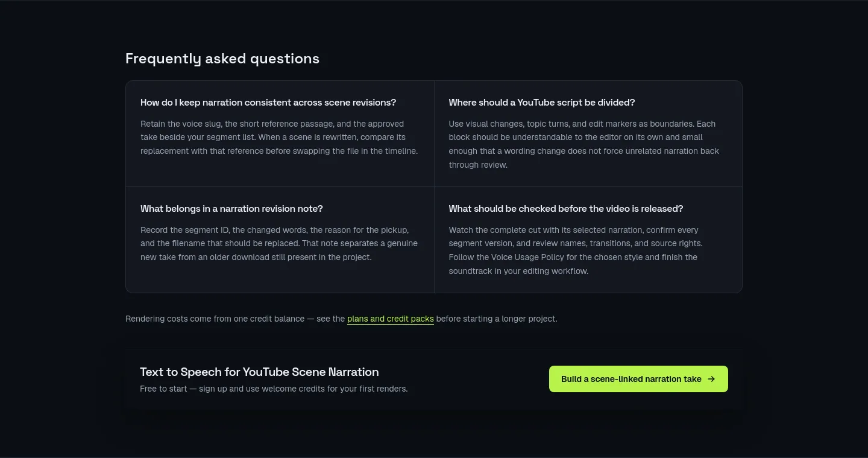
Task: Click the arrow icon in the narration take button
Action: (711, 379)
